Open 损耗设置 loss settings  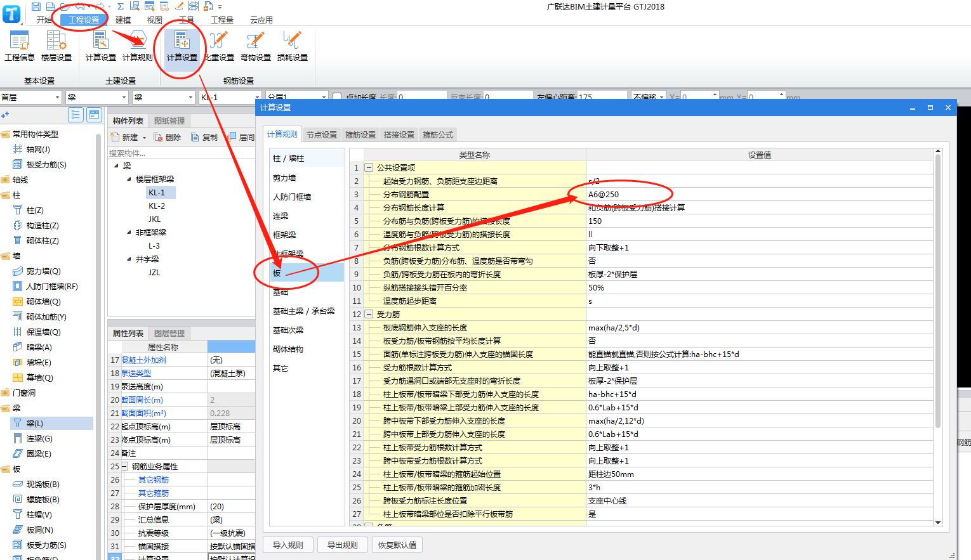293,46
